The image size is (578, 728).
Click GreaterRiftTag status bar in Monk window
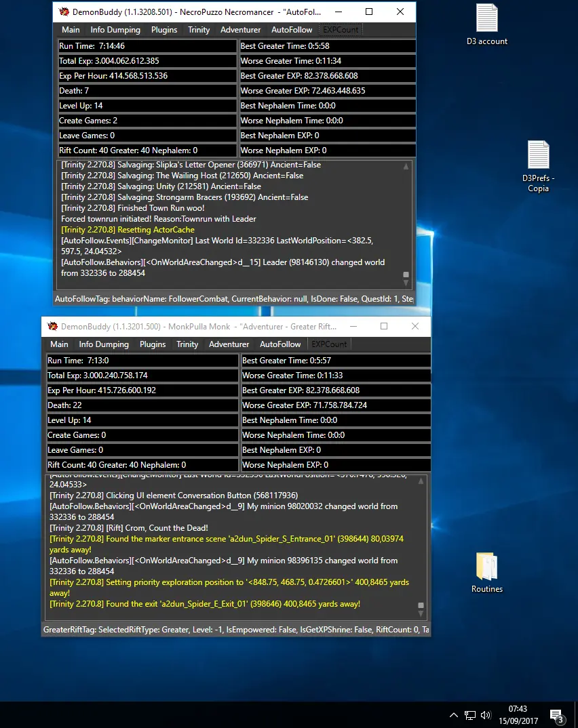[x=236, y=630]
